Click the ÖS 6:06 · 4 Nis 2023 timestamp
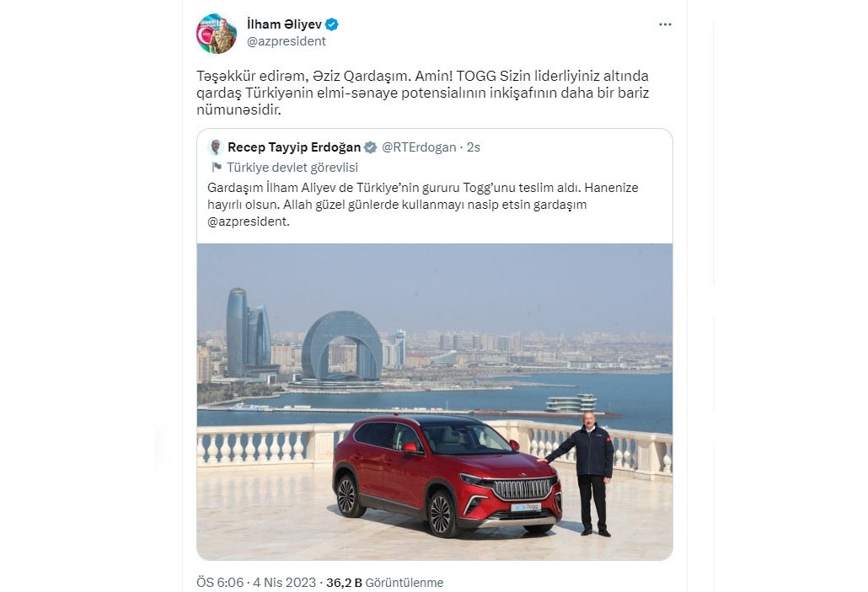The image size is (868, 592). pyautogui.click(x=256, y=583)
